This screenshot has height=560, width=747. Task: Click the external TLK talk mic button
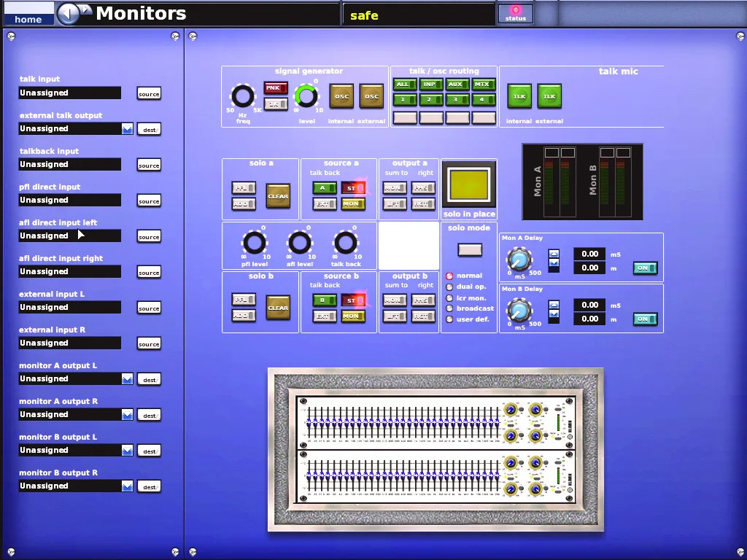coord(549,97)
